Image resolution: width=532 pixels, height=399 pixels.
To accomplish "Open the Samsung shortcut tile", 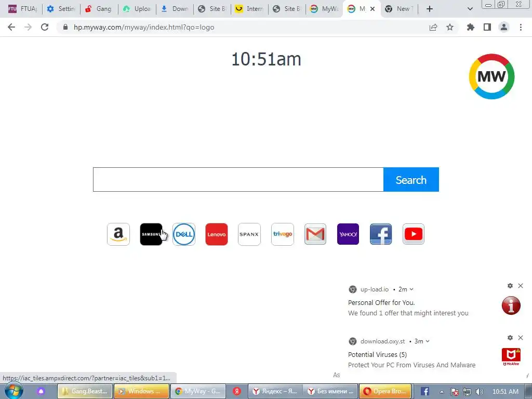I will click(151, 234).
